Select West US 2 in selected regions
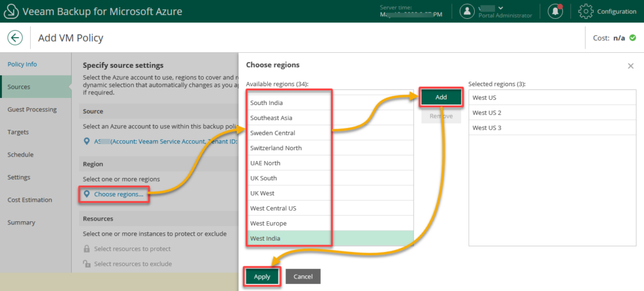This screenshot has height=291, width=644. [486, 113]
